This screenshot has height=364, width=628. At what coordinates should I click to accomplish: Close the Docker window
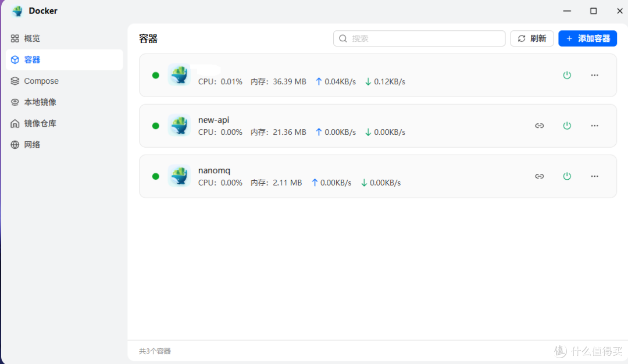[x=620, y=11]
